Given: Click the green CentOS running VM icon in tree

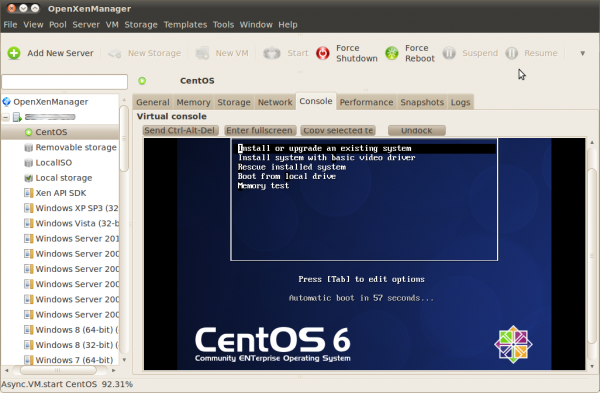Looking at the screenshot, I should [28, 132].
